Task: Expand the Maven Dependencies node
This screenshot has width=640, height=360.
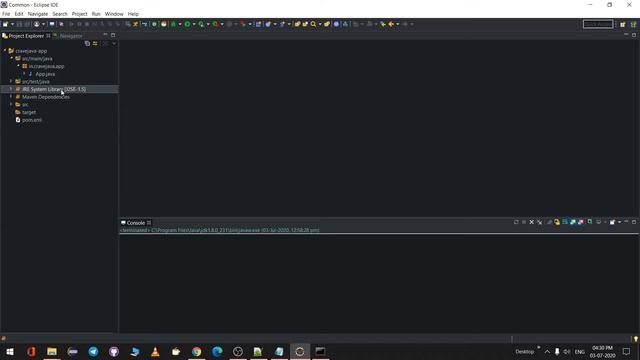Action: [11, 97]
